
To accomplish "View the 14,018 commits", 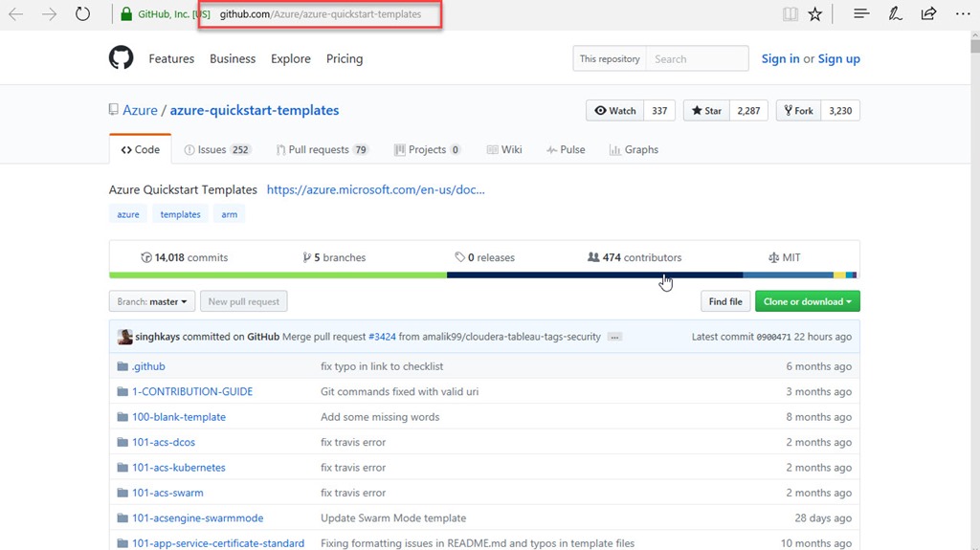I will [185, 257].
